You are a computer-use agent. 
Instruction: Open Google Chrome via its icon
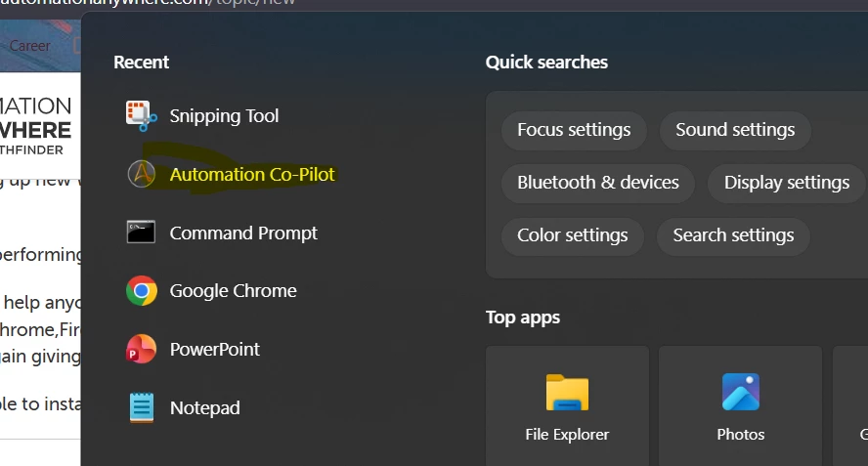pos(141,290)
